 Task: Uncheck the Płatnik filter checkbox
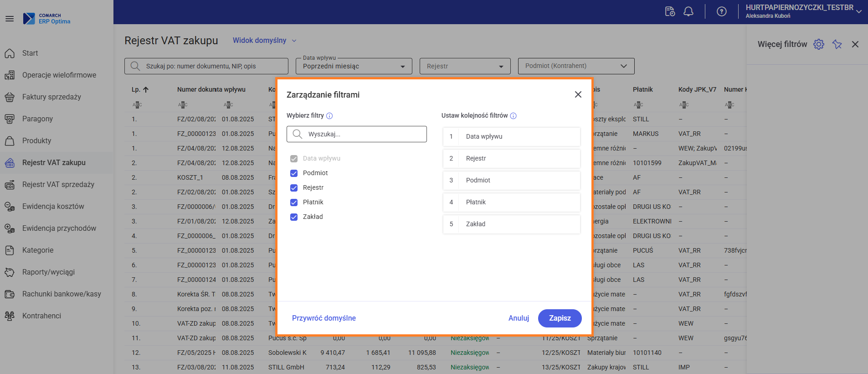(294, 203)
